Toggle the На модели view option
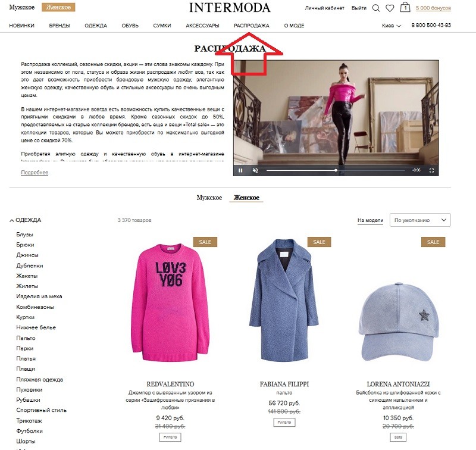Screen dimensions: 476x450 click(370, 220)
